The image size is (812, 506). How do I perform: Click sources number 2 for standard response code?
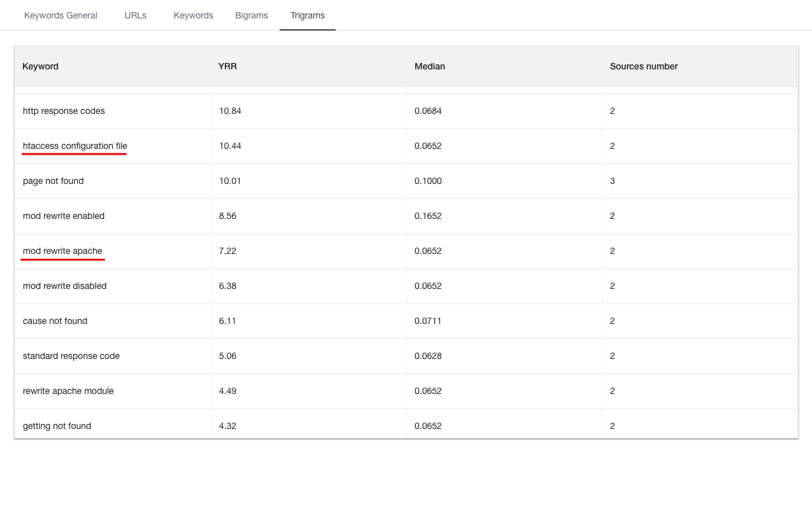click(613, 356)
